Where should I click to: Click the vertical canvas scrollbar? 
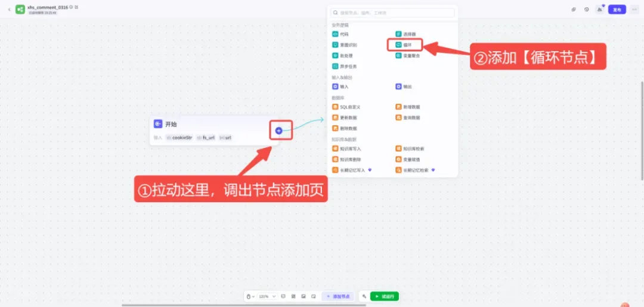tap(642, 130)
